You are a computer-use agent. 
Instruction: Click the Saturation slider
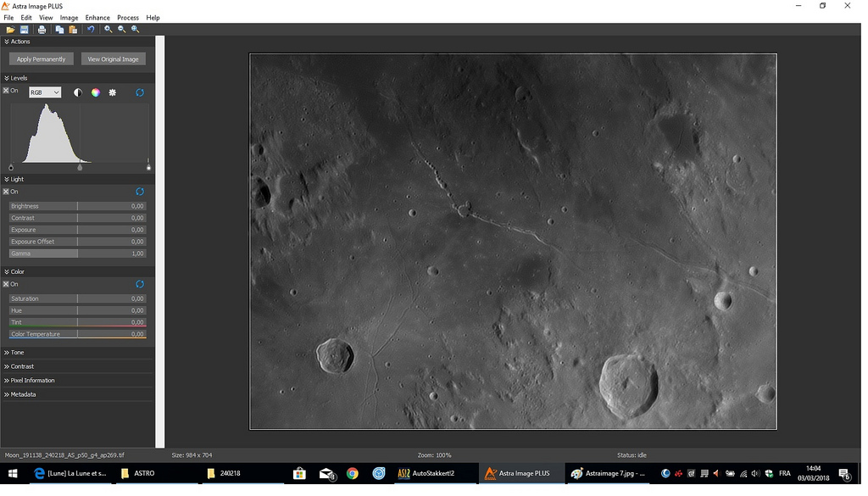pos(77,299)
